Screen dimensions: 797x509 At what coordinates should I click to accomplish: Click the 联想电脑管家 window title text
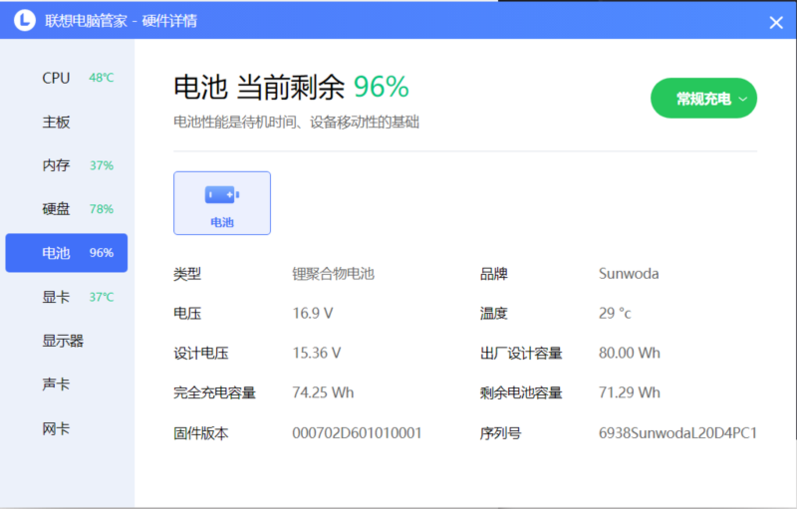[86, 21]
